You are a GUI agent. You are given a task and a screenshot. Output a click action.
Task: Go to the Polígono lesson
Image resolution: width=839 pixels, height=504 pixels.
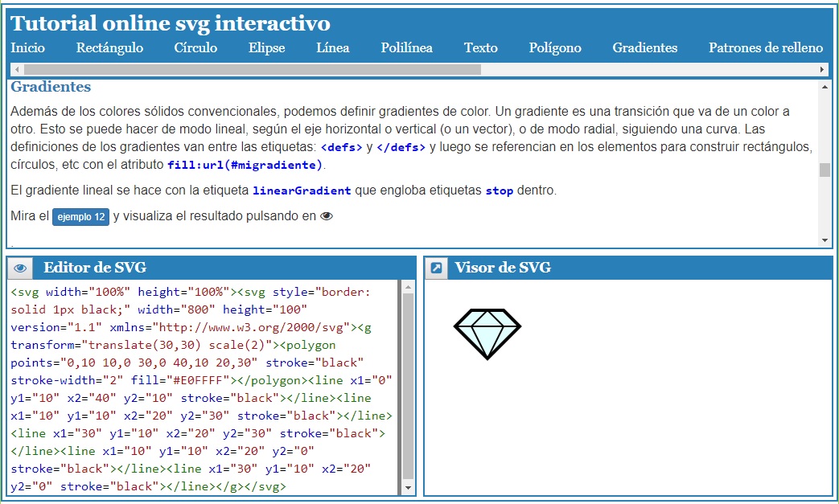[555, 47]
